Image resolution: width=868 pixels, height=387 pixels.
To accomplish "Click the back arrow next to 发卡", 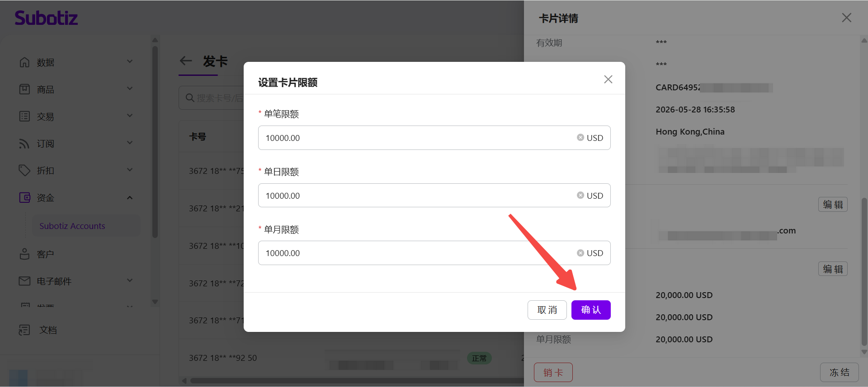I will [186, 61].
